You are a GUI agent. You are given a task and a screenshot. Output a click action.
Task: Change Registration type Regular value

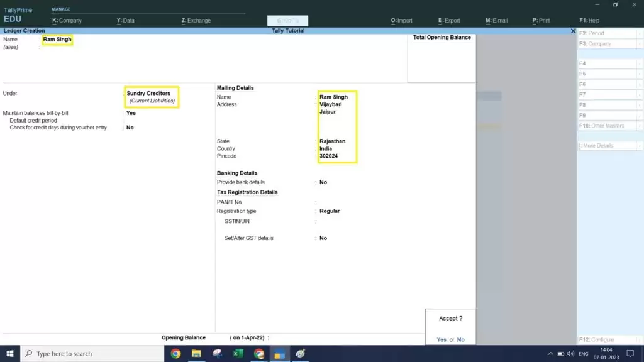pos(330,211)
